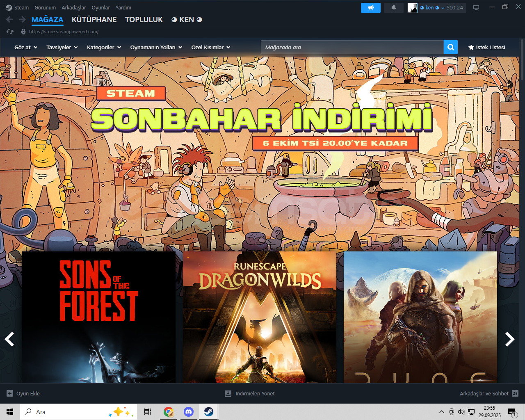
Task: Click the store URL address text
Action: click(x=64, y=32)
